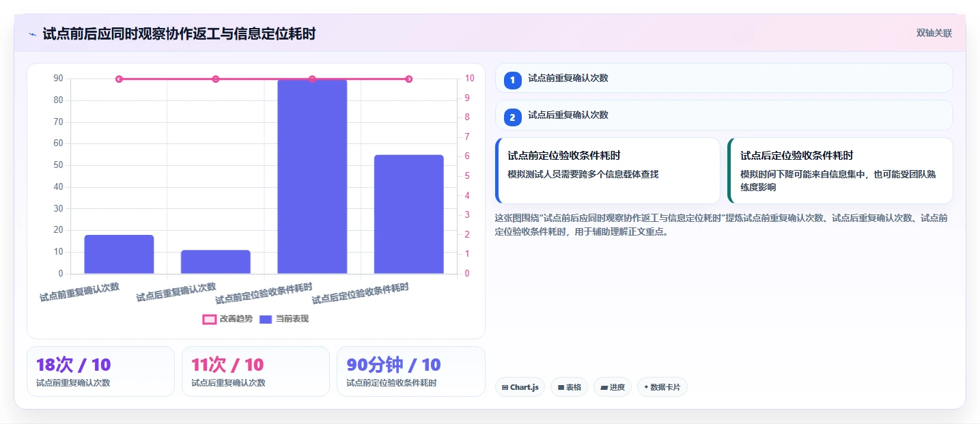Open the 试点前定位验收条件耗时 info card
The width and height of the screenshot is (980, 424).
(x=608, y=171)
